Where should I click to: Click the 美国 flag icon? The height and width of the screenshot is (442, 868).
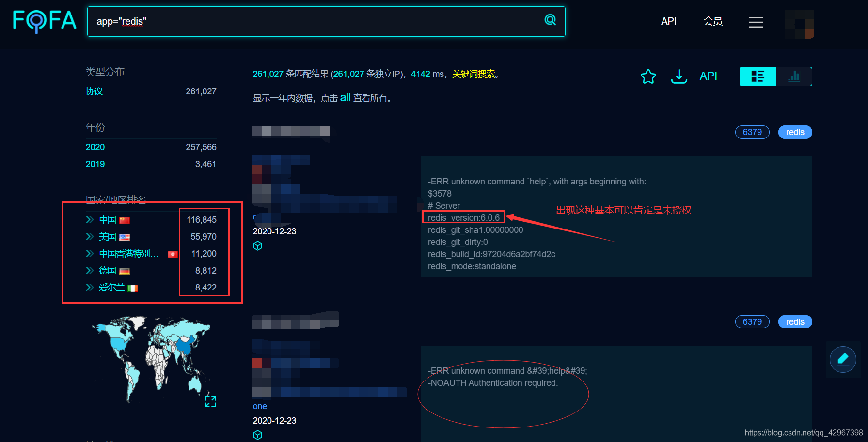[x=125, y=238]
